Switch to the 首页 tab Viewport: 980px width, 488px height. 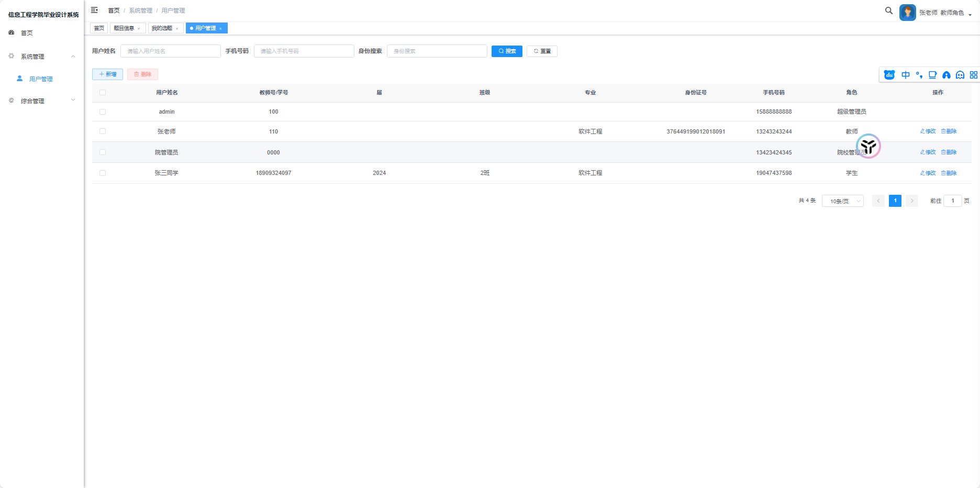tap(99, 28)
